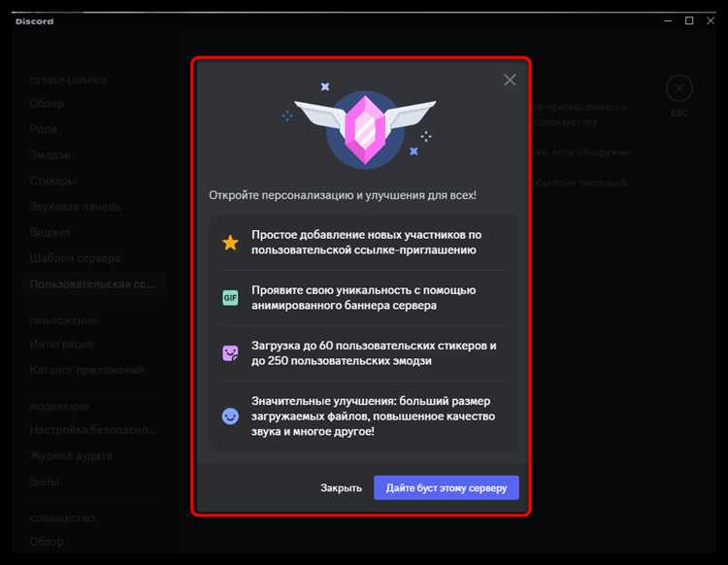
Task: Open Интеграция in sidebar
Action: click(x=62, y=344)
